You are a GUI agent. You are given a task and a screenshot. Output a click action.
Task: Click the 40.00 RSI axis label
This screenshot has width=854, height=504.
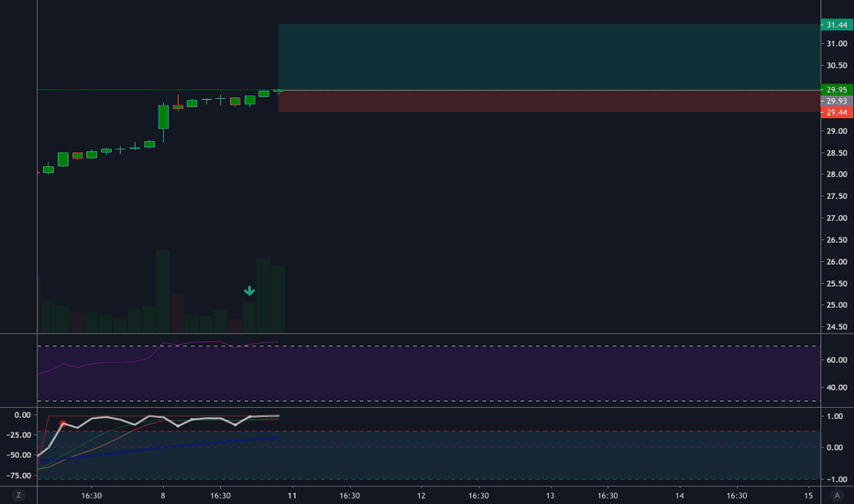pos(837,388)
